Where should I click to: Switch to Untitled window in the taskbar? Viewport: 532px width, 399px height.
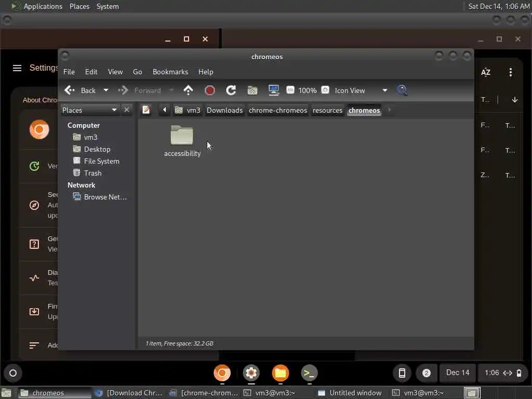click(x=351, y=393)
